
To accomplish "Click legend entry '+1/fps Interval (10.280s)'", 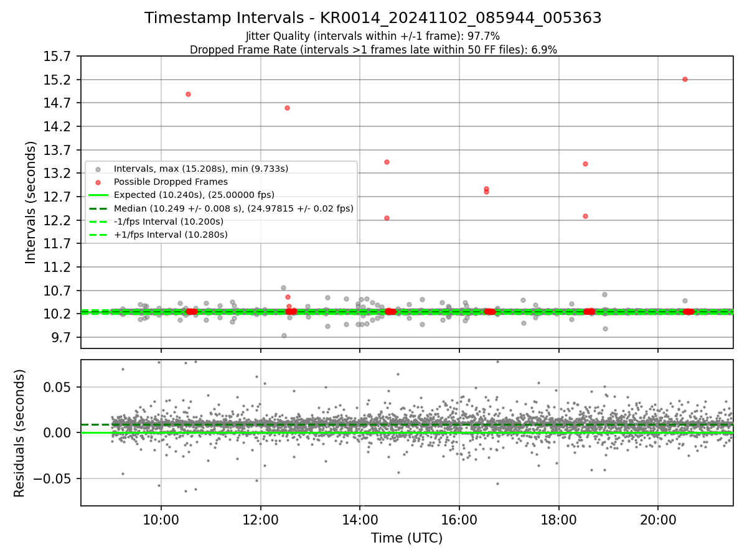I will (171, 235).
